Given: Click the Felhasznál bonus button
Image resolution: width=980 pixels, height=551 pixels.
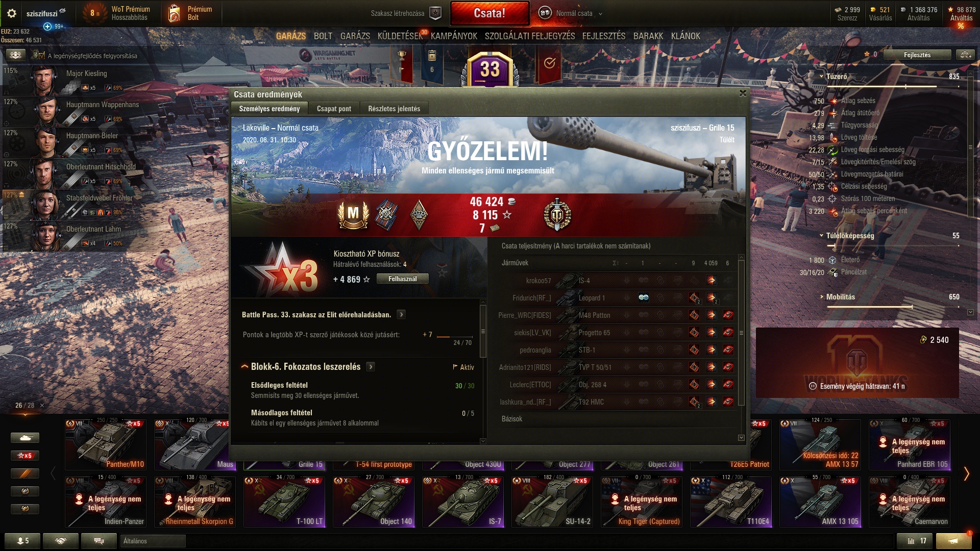Looking at the screenshot, I should pyautogui.click(x=402, y=279).
